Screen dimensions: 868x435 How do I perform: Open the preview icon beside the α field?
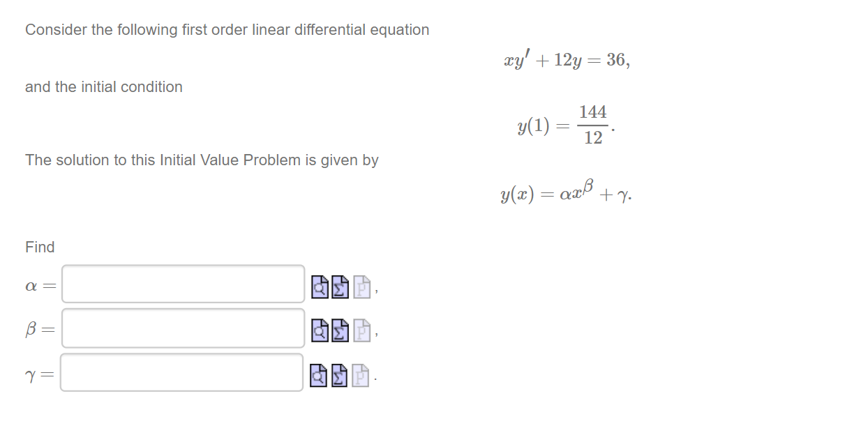pyautogui.click(x=318, y=286)
